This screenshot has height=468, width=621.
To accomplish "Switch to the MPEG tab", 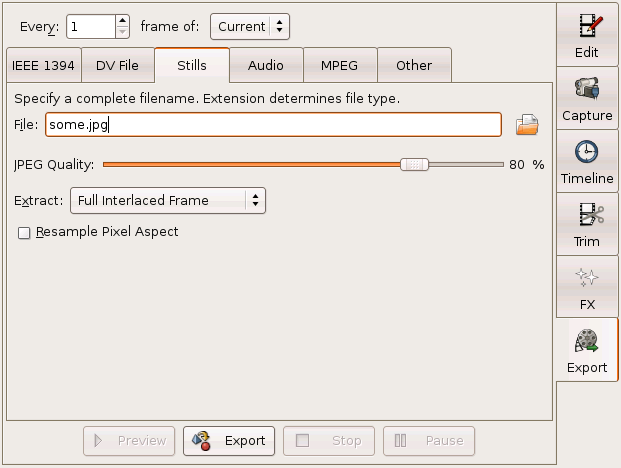I will [339, 66].
